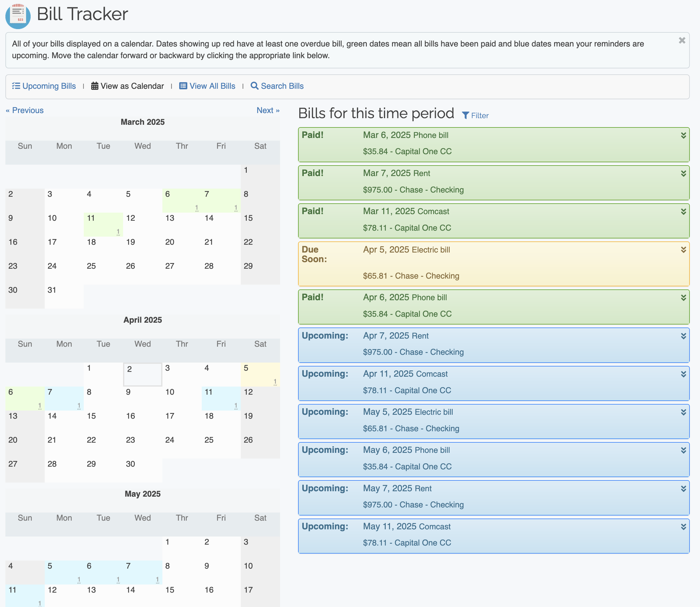Click the Search Bills magnifier icon
Image resolution: width=700 pixels, height=607 pixels.
click(254, 86)
